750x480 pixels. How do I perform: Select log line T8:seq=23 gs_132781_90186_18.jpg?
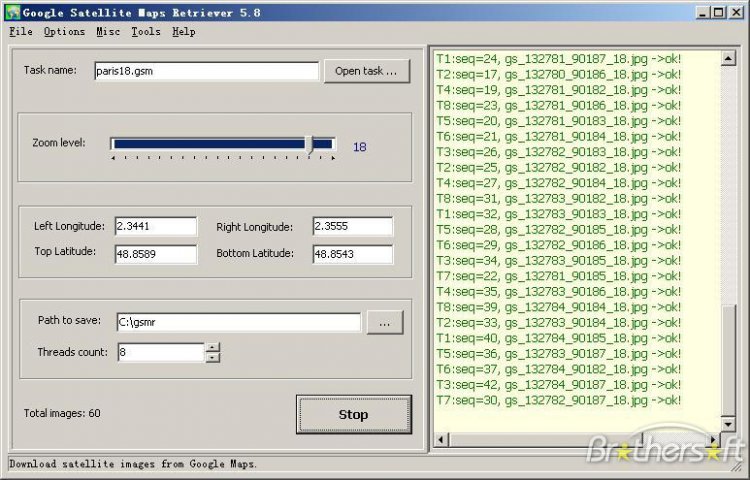click(x=558, y=106)
